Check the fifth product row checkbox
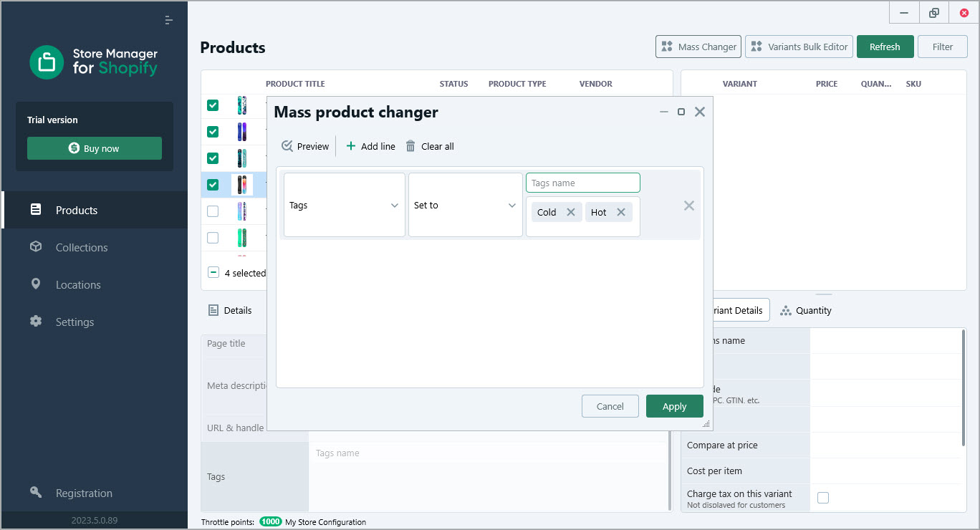Viewport: 980px width, 530px height. point(213,211)
